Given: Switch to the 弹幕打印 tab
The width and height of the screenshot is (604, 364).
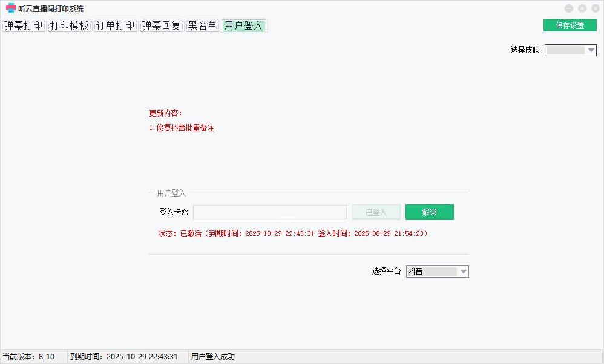Looking at the screenshot, I should 24,26.
